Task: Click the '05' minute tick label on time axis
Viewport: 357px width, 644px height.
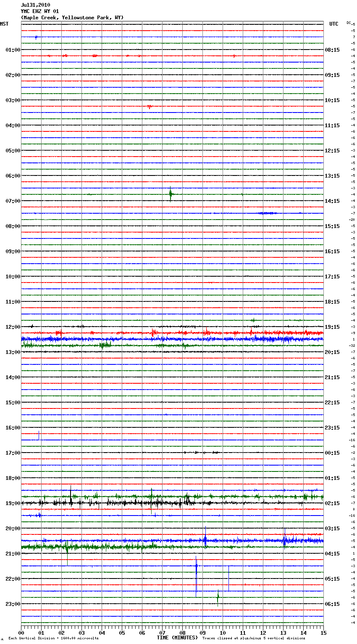Action: 122,632
